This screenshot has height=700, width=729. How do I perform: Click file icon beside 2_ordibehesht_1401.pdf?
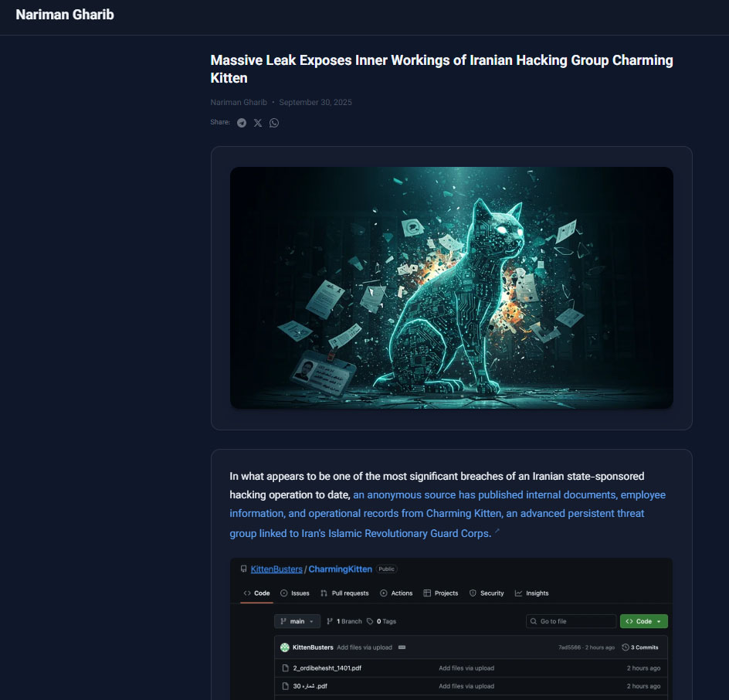pos(285,668)
